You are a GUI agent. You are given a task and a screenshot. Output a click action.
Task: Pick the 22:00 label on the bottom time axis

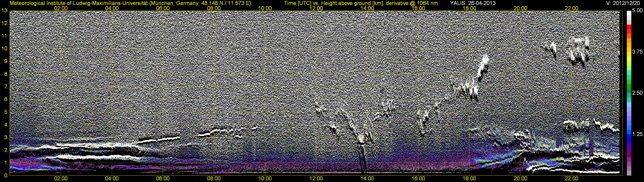571,179
